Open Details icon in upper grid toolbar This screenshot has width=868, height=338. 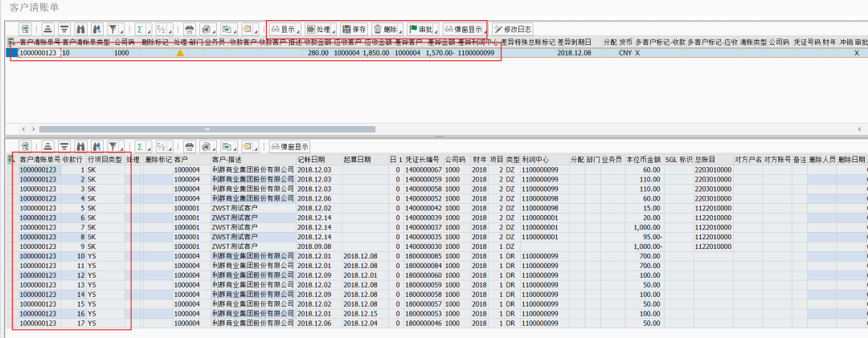[x=26, y=30]
